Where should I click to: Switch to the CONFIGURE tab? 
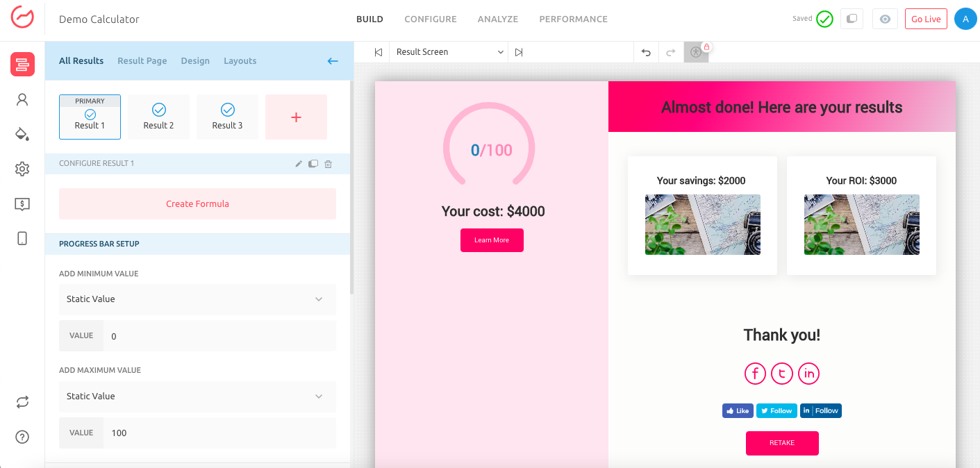[431, 19]
